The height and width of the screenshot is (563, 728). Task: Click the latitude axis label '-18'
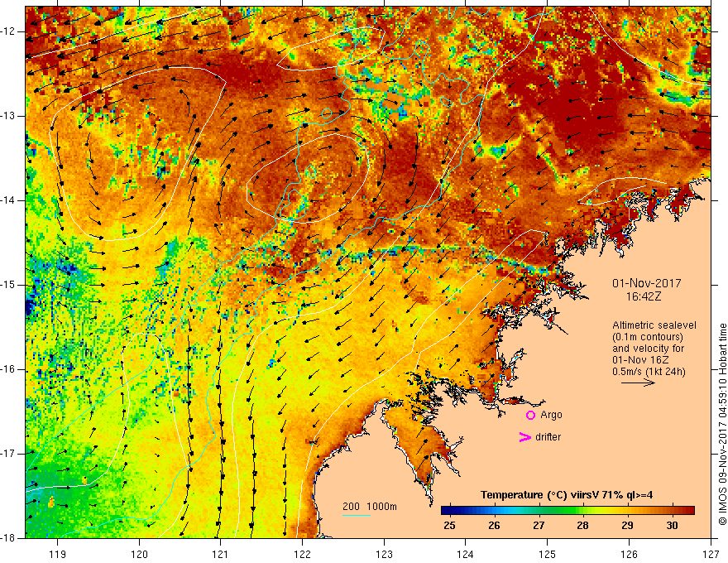pyautogui.click(x=8, y=538)
